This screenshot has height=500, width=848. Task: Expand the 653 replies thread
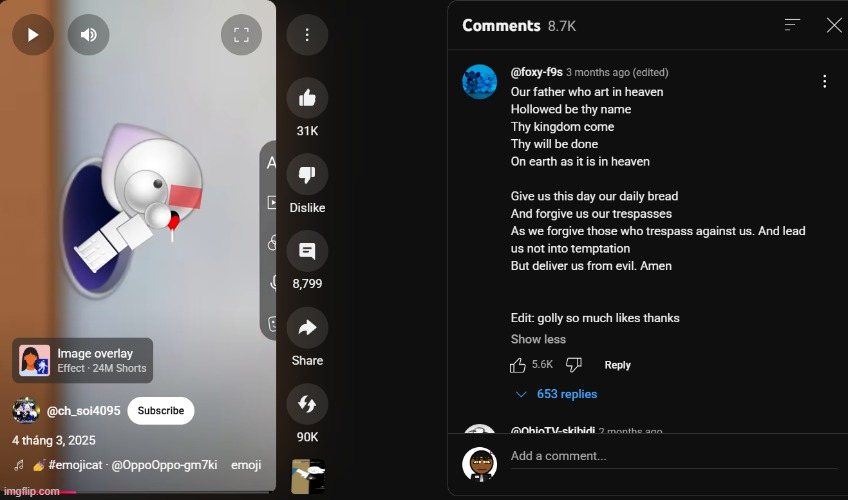pyautogui.click(x=556, y=394)
